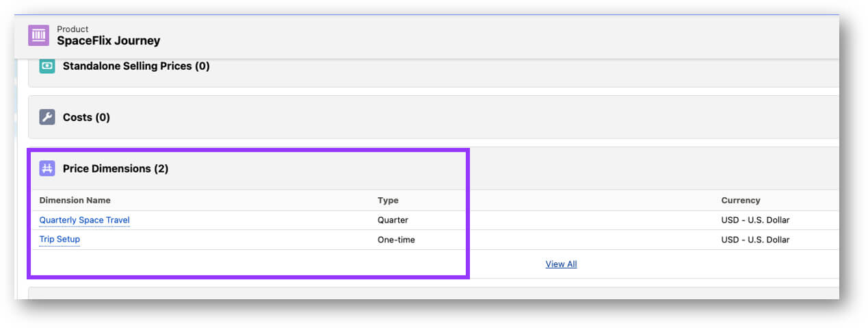This screenshot has height=328, width=868.
Task: Click View All under Price Dimensions
Action: pos(561,264)
